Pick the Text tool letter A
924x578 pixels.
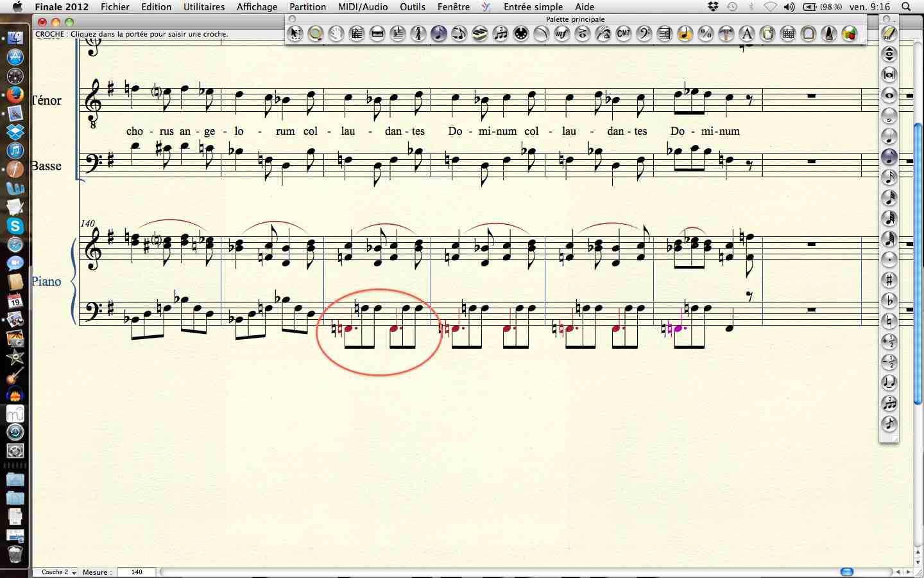746,33
